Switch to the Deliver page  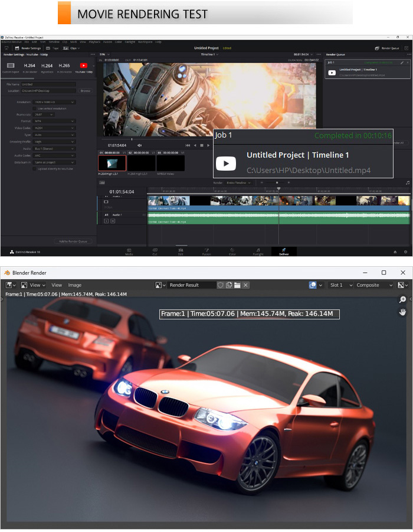(x=284, y=252)
